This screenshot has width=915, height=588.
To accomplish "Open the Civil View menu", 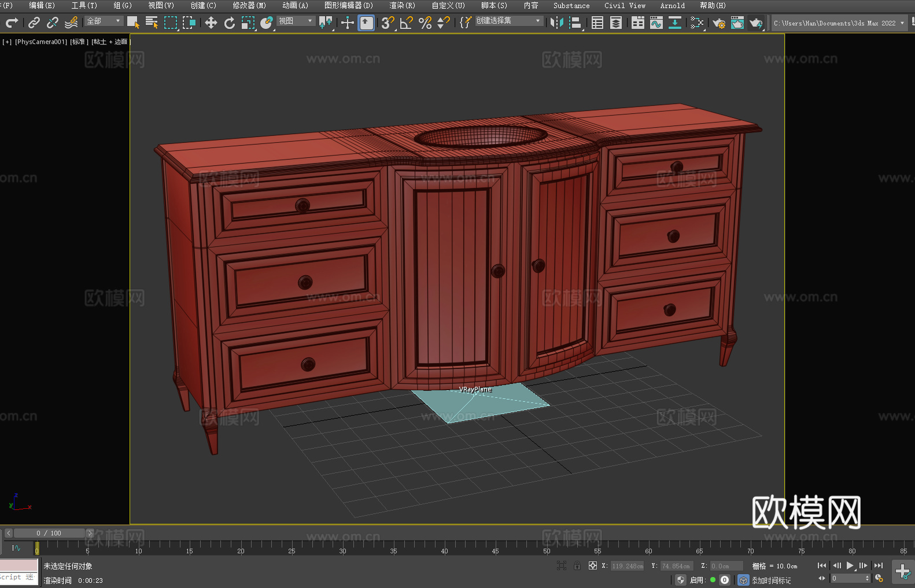I will tap(625, 5).
